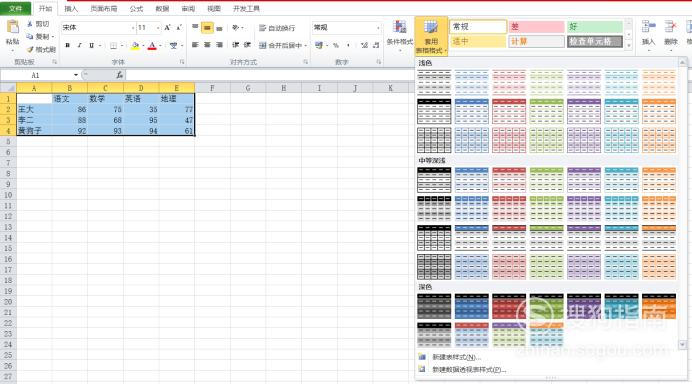Apply the green 好 (Good) cell style
Viewport: 692px width, 384px height.
tap(595, 26)
